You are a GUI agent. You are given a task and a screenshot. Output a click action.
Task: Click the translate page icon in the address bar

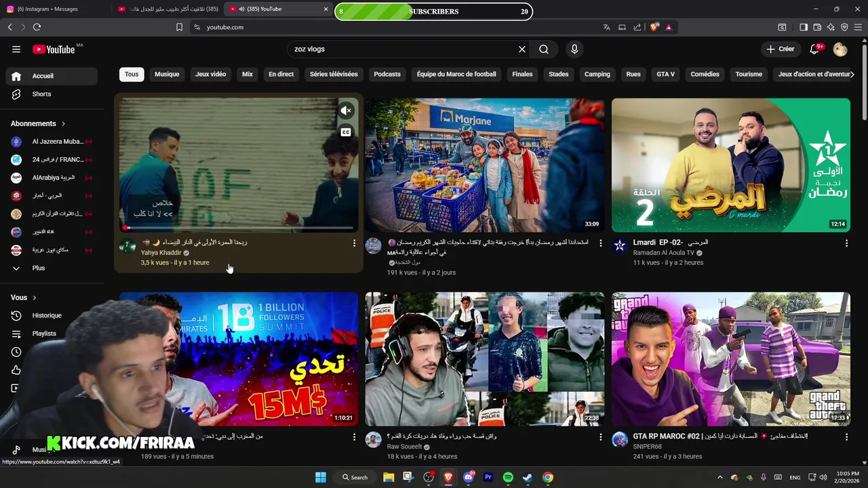(x=606, y=27)
